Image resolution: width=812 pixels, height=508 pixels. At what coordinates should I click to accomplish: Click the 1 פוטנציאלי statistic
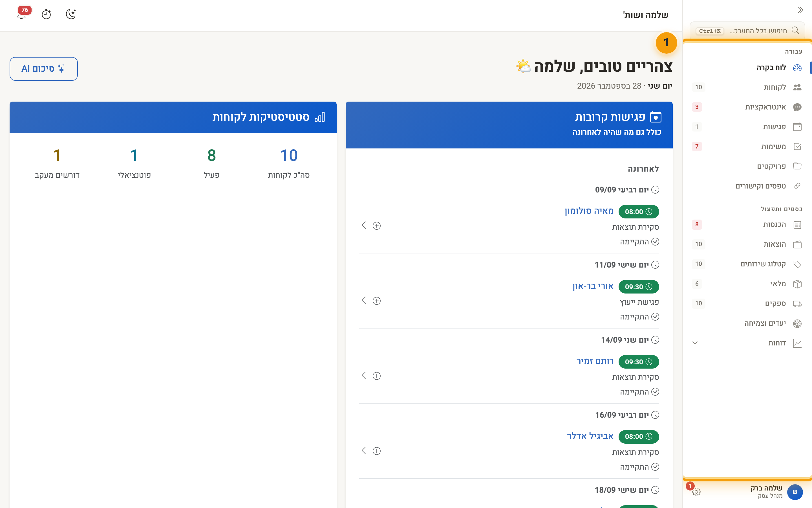tap(134, 163)
